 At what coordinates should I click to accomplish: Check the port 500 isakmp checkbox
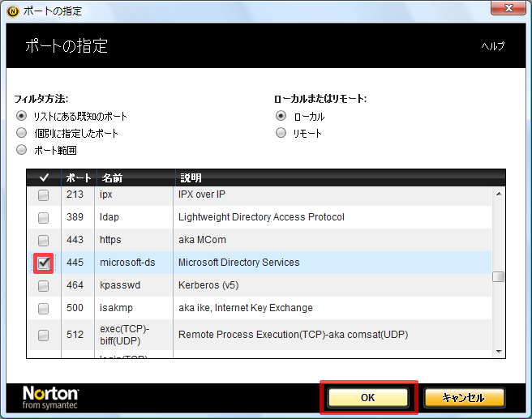click(x=44, y=309)
